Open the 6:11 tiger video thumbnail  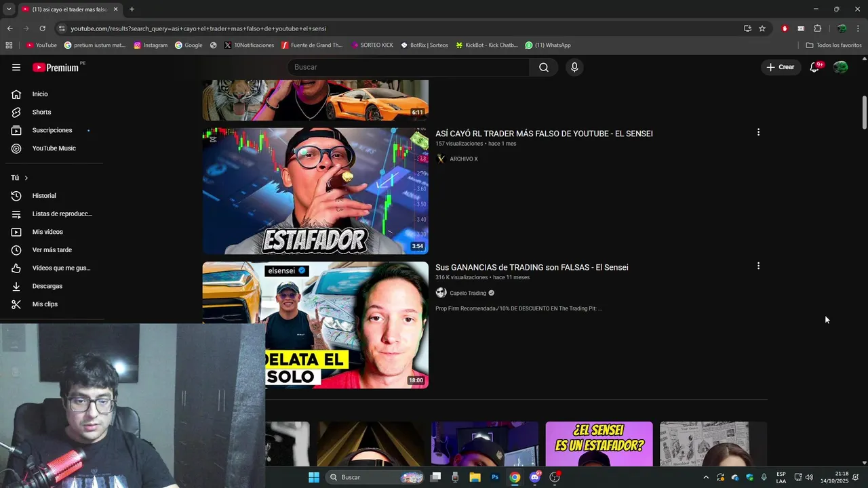(315, 100)
